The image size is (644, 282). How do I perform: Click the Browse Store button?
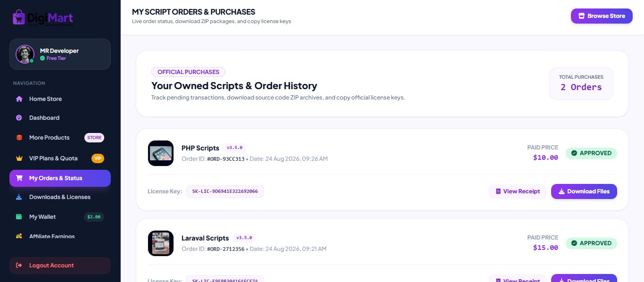click(602, 16)
